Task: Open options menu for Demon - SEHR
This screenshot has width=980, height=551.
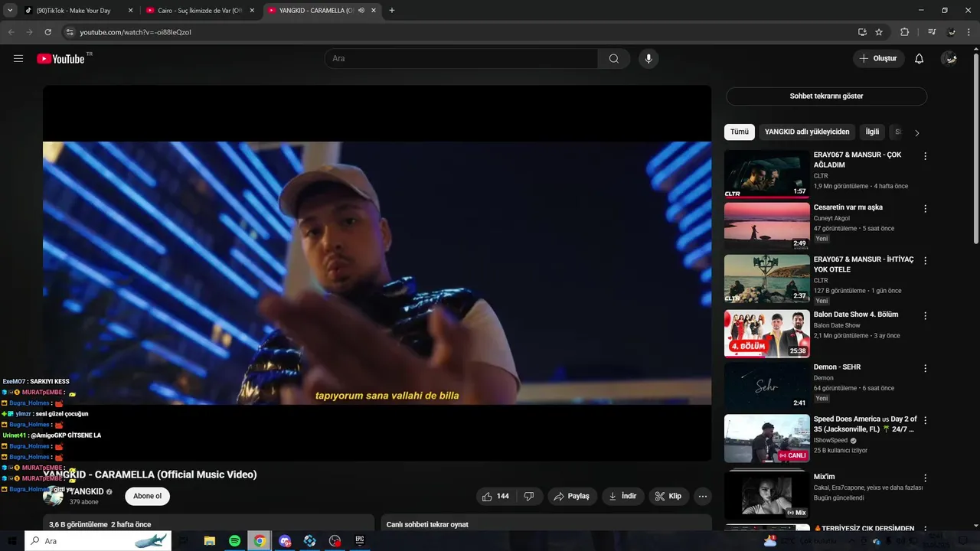Action: (925, 368)
